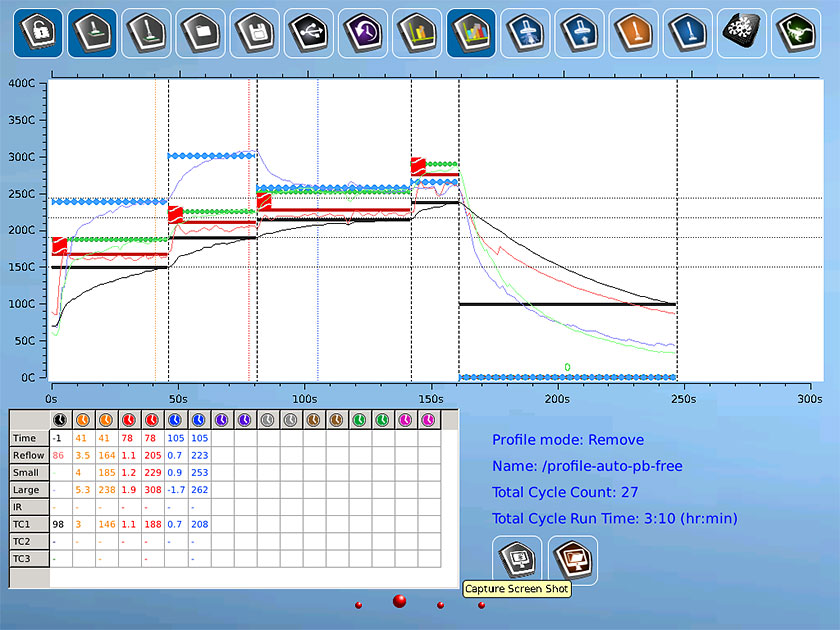The width and height of the screenshot is (840, 630).
Task: Click the brown monitor icon beside Capture Screen Shot
Action: click(573, 560)
